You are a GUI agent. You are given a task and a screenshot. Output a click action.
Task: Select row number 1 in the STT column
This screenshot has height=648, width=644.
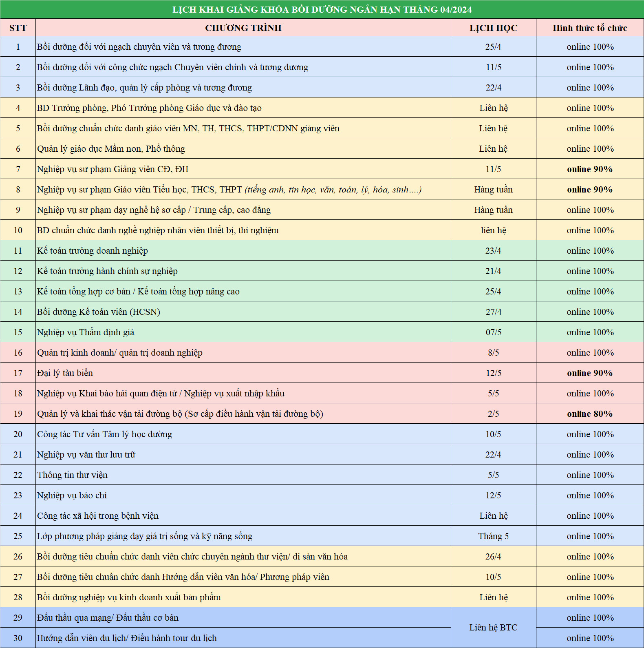pyautogui.click(x=18, y=46)
